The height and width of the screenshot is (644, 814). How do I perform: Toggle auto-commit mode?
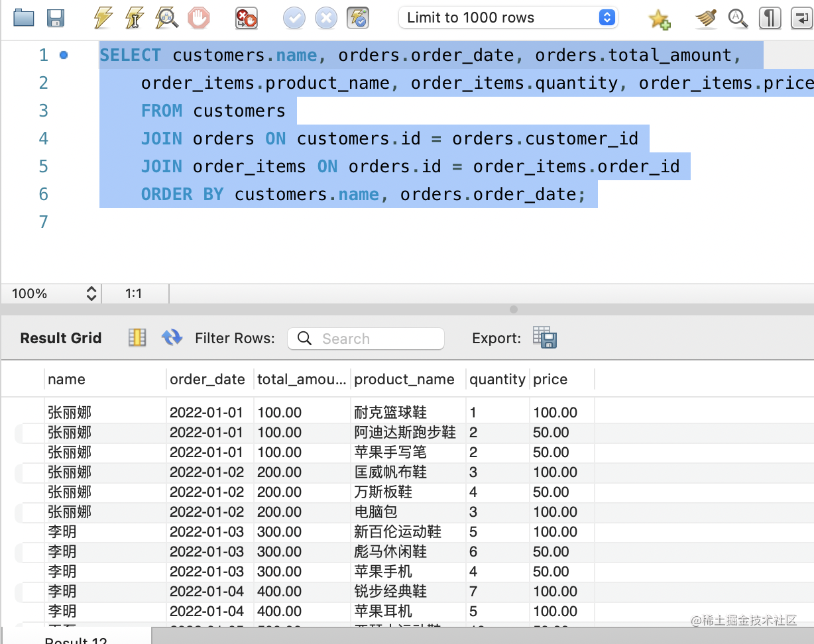tap(358, 18)
